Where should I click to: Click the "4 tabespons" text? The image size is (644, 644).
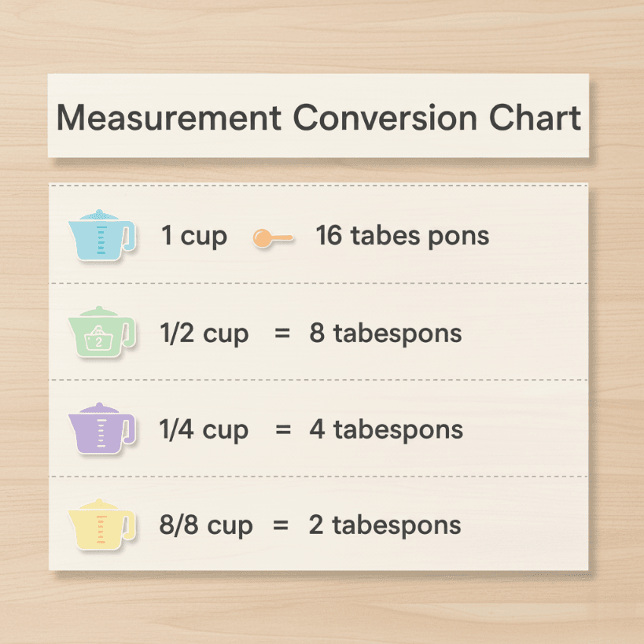point(385,430)
